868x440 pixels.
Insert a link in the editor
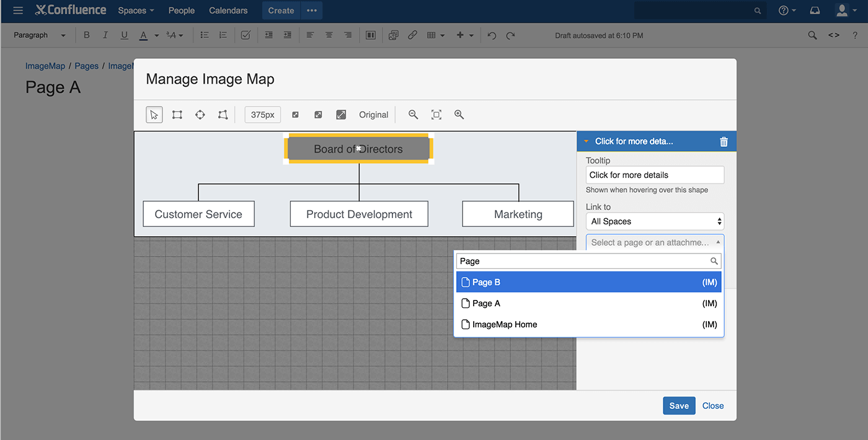click(x=412, y=35)
